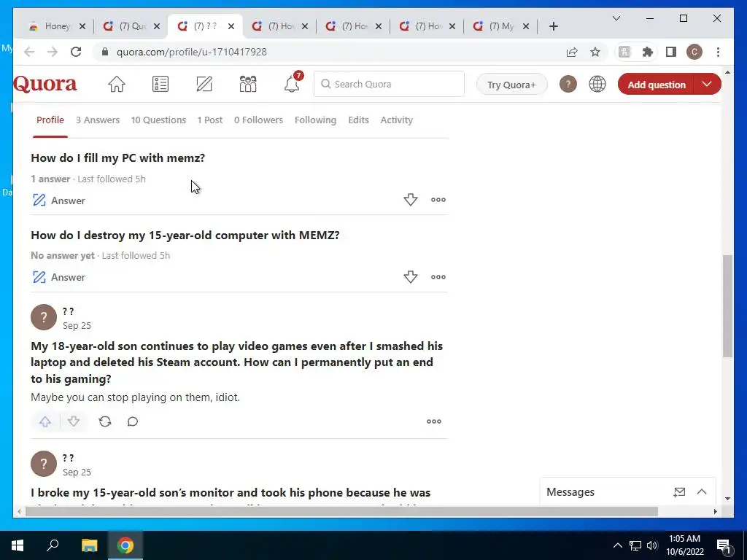
Task: Click the Add question button
Action: [x=657, y=85]
